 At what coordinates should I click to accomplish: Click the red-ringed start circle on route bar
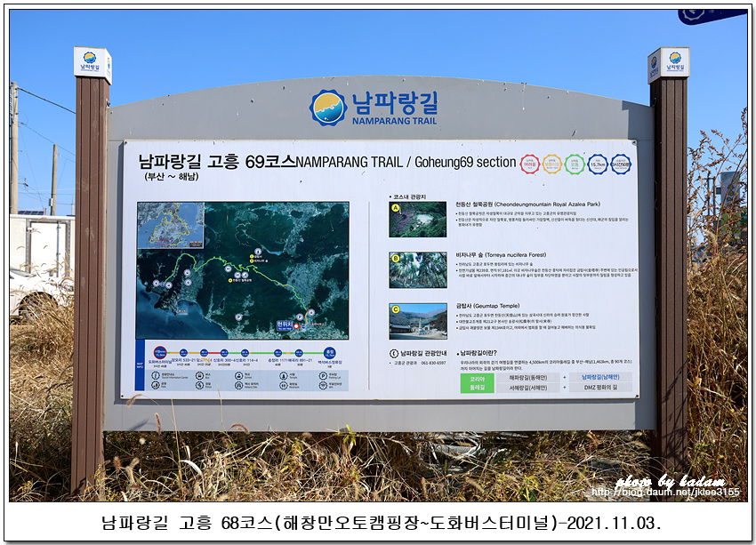[x=160, y=352]
